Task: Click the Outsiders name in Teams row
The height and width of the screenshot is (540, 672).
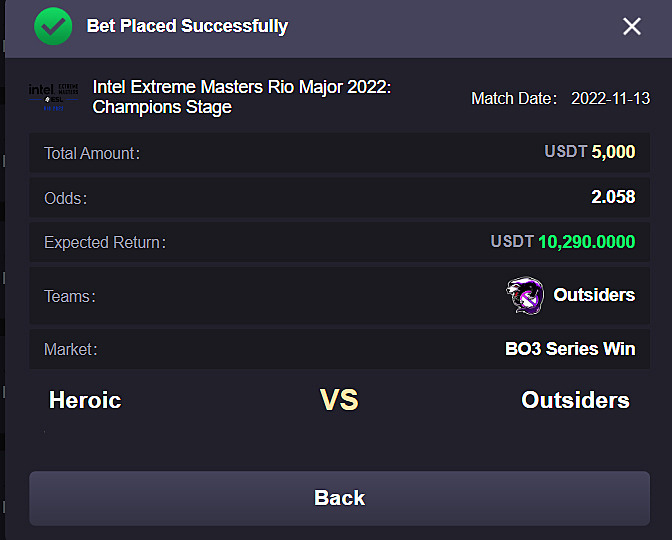Action: pyautogui.click(x=594, y=295)
